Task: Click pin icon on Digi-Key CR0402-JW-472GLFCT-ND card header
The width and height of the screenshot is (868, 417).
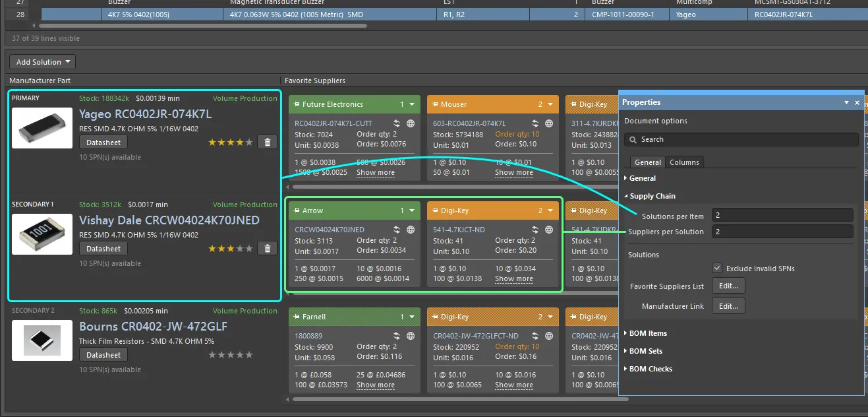Action: [x=435, y=317]
